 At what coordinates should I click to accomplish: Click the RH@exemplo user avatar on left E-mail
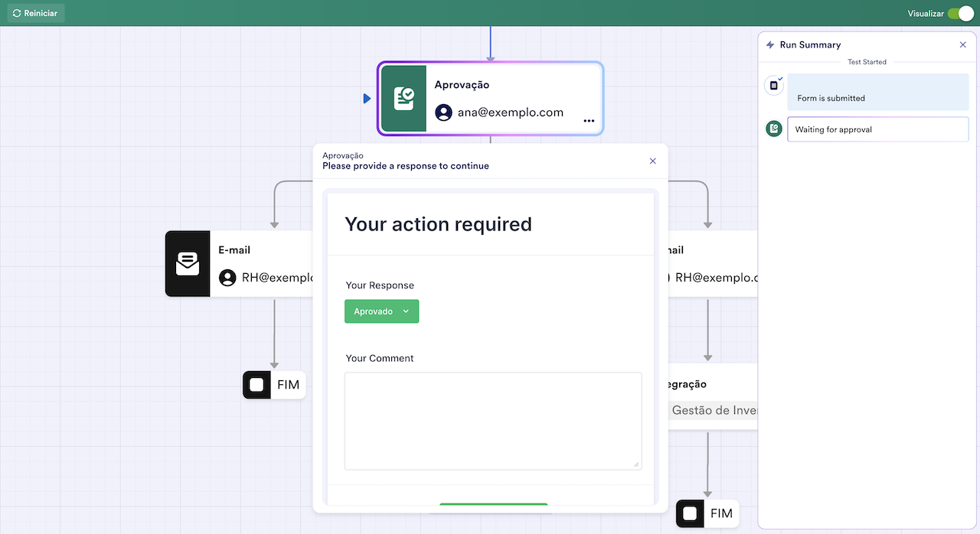(227, 278)
